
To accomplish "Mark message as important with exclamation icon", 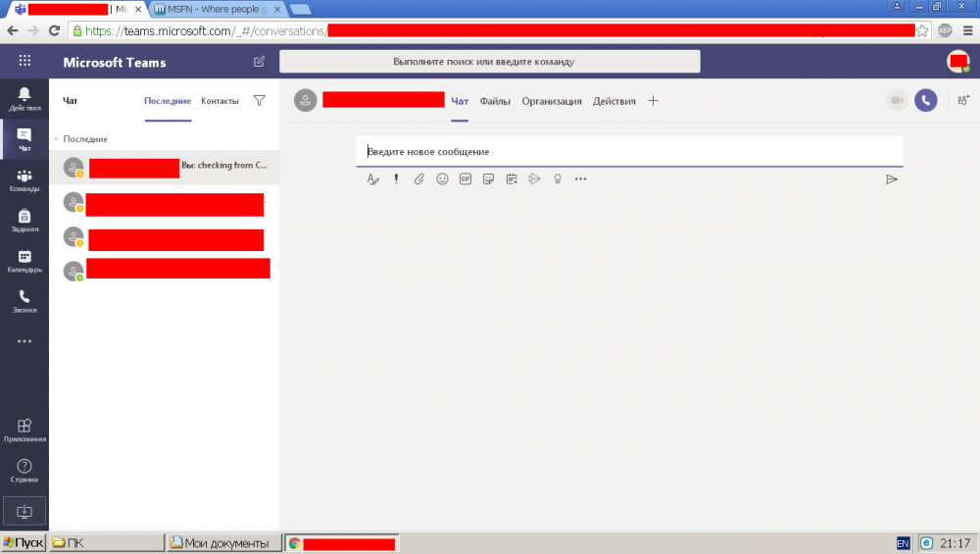I will [x=396, y=178].
